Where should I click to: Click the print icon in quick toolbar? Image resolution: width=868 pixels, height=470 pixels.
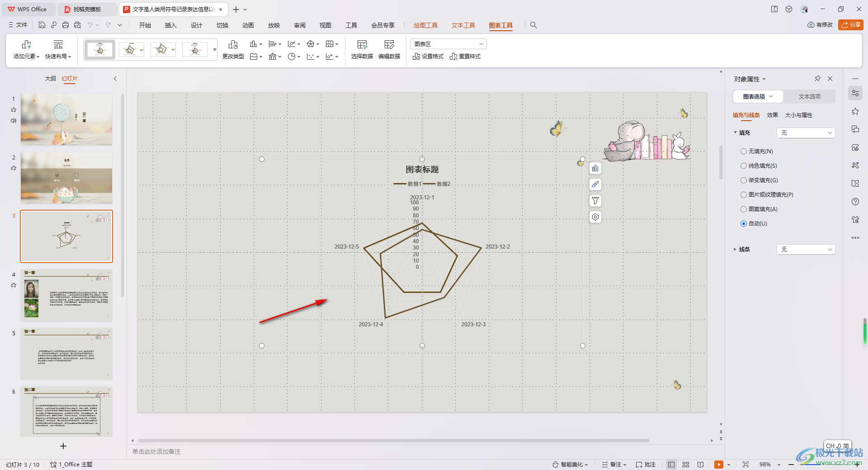pyautogui.click(x=66, y=25)
